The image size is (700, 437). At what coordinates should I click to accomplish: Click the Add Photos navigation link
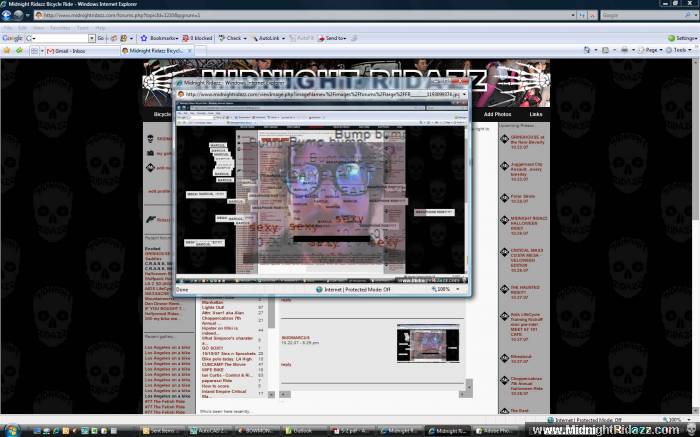point(497,114)
